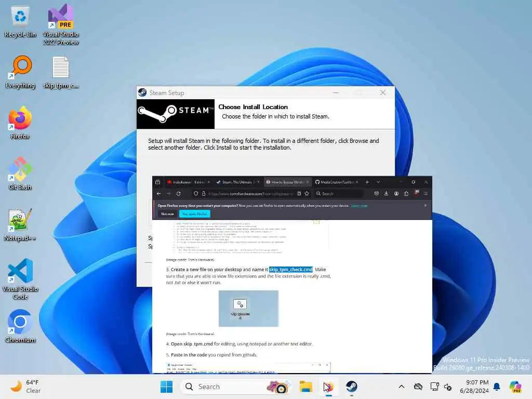Reload the page in Firefox
The image size is (532, 399).
tap(179, 193)
